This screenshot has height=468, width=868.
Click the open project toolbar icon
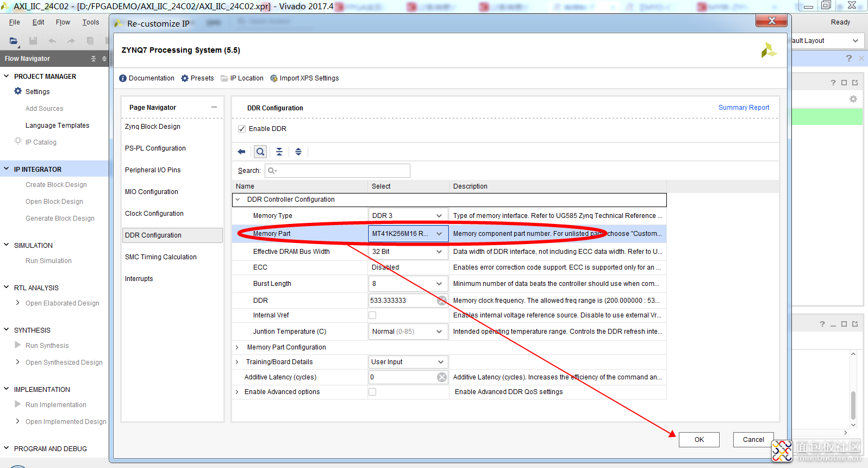click(14, 41)
